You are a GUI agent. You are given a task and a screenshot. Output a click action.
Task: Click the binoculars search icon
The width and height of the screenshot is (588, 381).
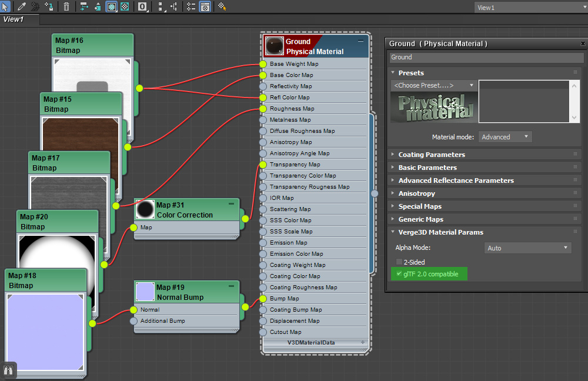click(8, 370)
